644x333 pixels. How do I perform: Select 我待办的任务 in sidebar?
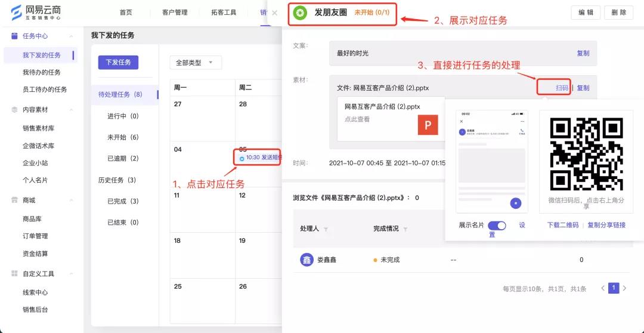coord(42,72)
